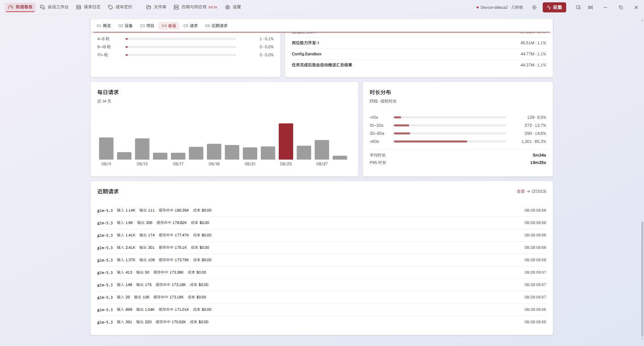The image size is (644, 346).
Task: Select the 任务完成后我会自动推送汇总结果 row
Action: (x=419, y=65)
